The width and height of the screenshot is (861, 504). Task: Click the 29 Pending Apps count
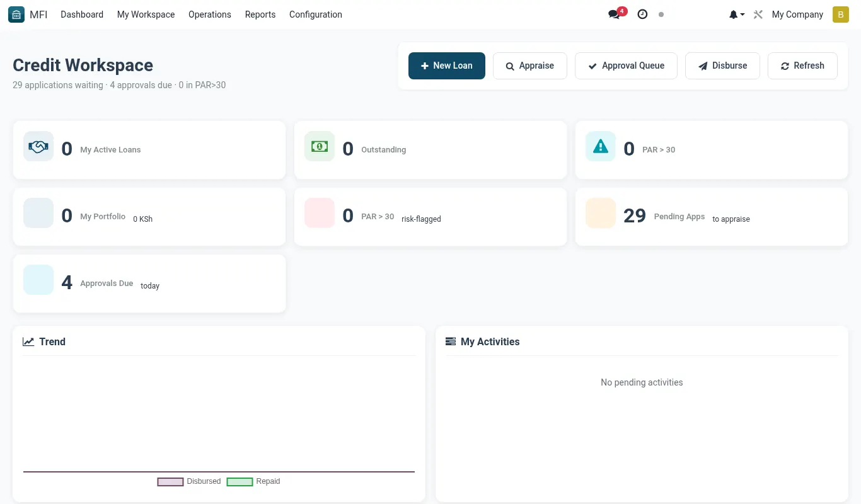pos(635,215)
